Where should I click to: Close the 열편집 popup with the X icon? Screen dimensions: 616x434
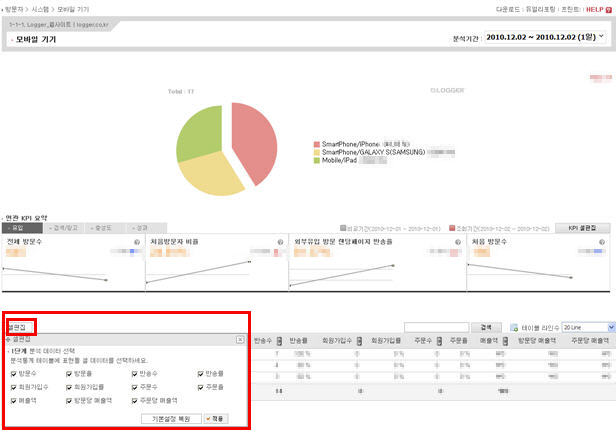pyautogui.click(x=240, y=340)
